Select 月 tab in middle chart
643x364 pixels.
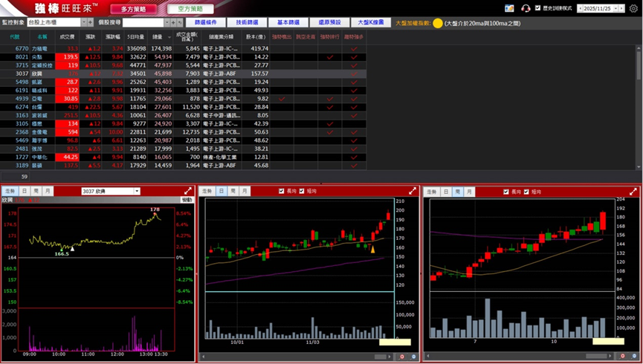[x=245, y=192]
